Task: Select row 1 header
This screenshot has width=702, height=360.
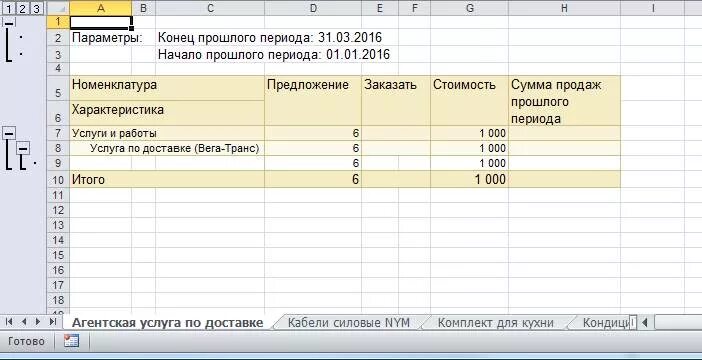Action: point(58,22)
